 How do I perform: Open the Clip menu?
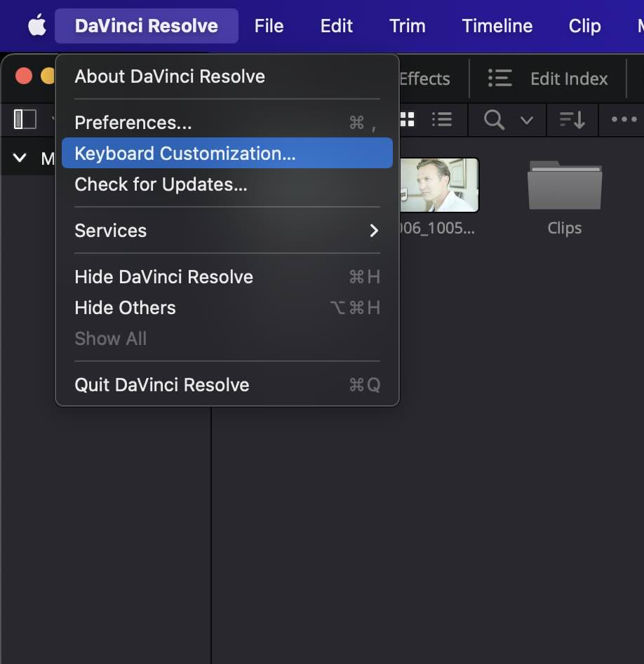[584, 26]
